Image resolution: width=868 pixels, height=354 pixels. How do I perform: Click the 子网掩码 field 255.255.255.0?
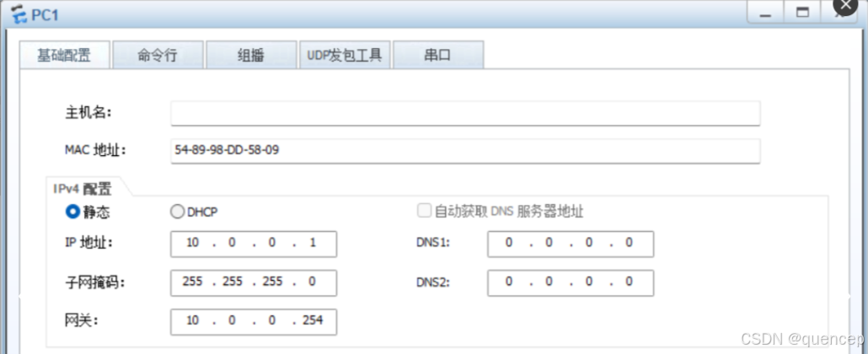254,282
